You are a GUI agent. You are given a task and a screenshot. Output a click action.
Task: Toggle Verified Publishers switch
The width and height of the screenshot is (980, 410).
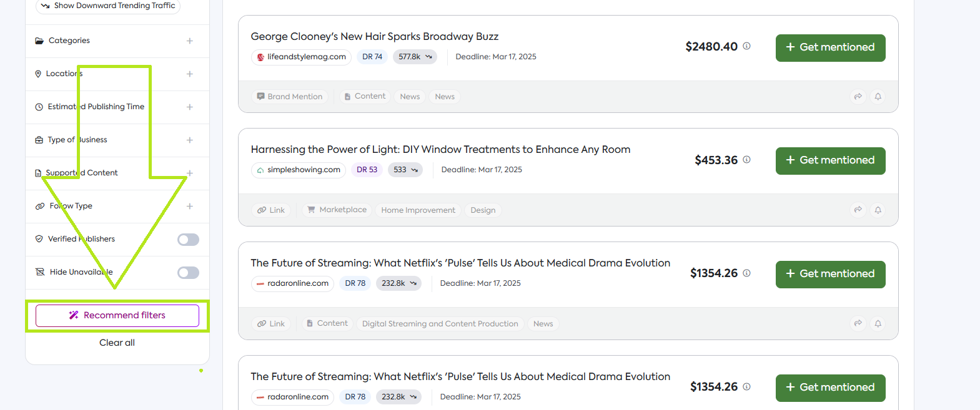(x=188, y=240)
